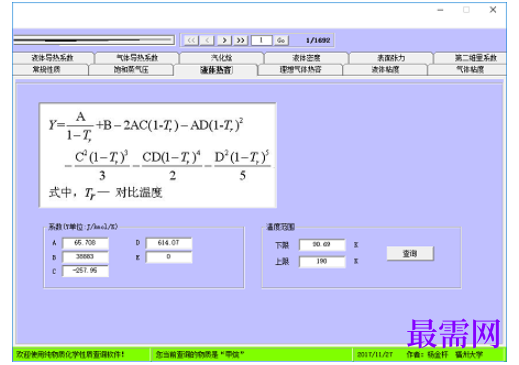The width and height of the screenshot is (519, 365).
Task: Jump to last record with >> button
Action: point(241,40)
